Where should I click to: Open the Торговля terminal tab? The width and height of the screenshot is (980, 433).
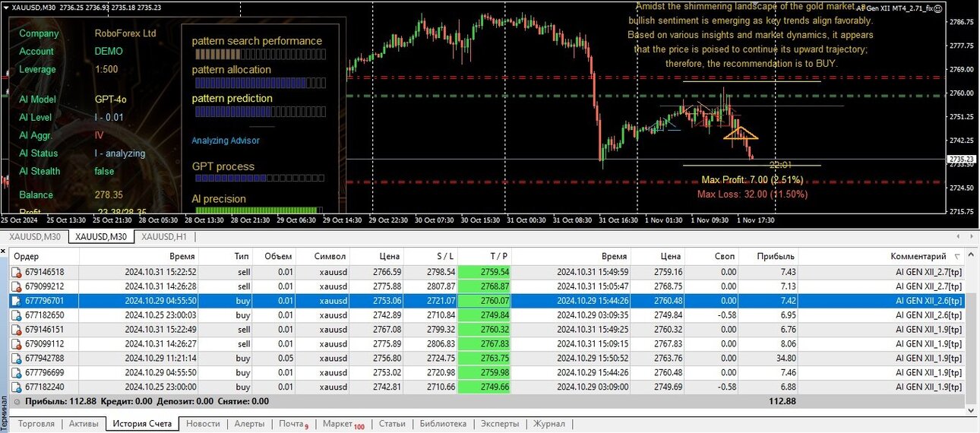click(x=36, y=424)
